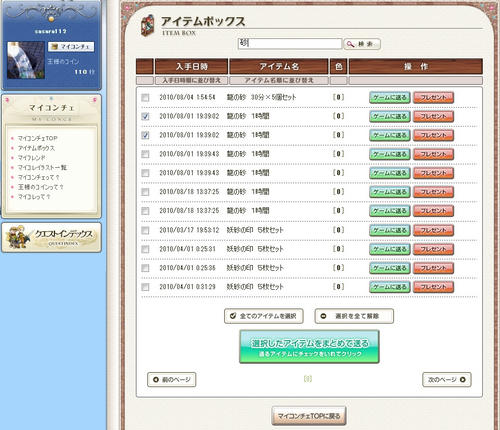Click the 110 枚 coin balance
The width and height of the screenshot is (500, 430).
click(84, 72)
